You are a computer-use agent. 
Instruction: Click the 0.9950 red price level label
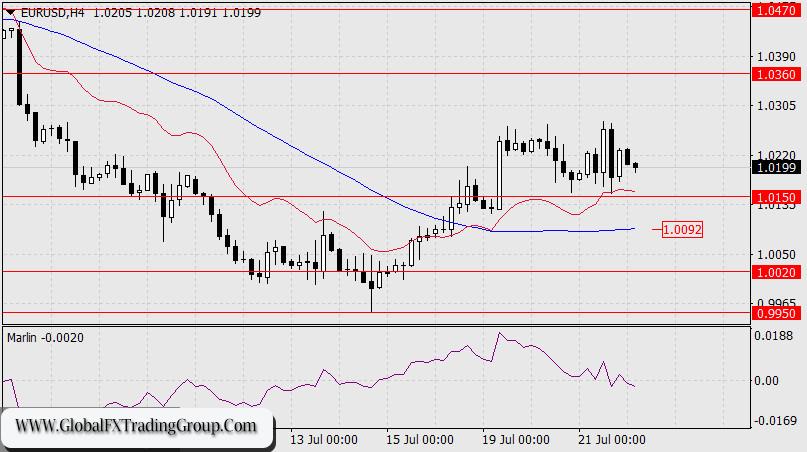(777, 313)
